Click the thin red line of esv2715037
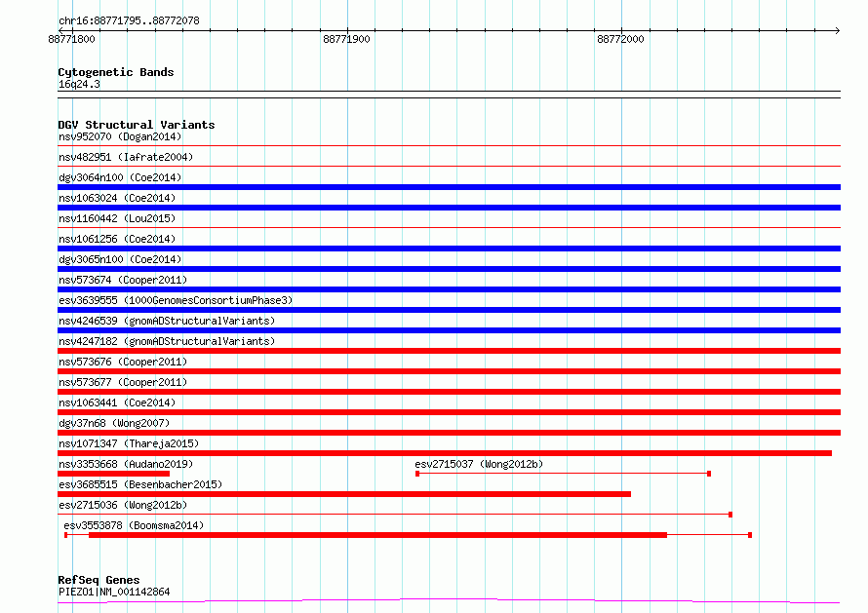The image size is (868, 613). 563,474
